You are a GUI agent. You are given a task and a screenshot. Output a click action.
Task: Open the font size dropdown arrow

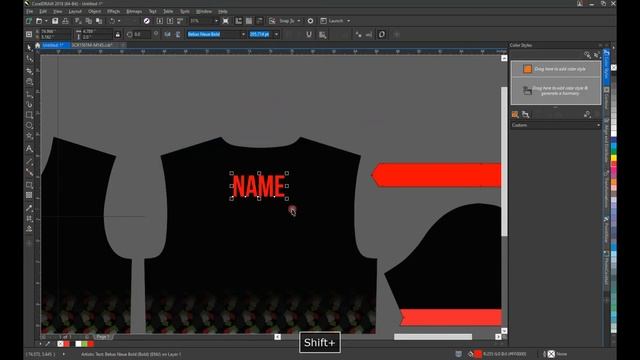276,34
